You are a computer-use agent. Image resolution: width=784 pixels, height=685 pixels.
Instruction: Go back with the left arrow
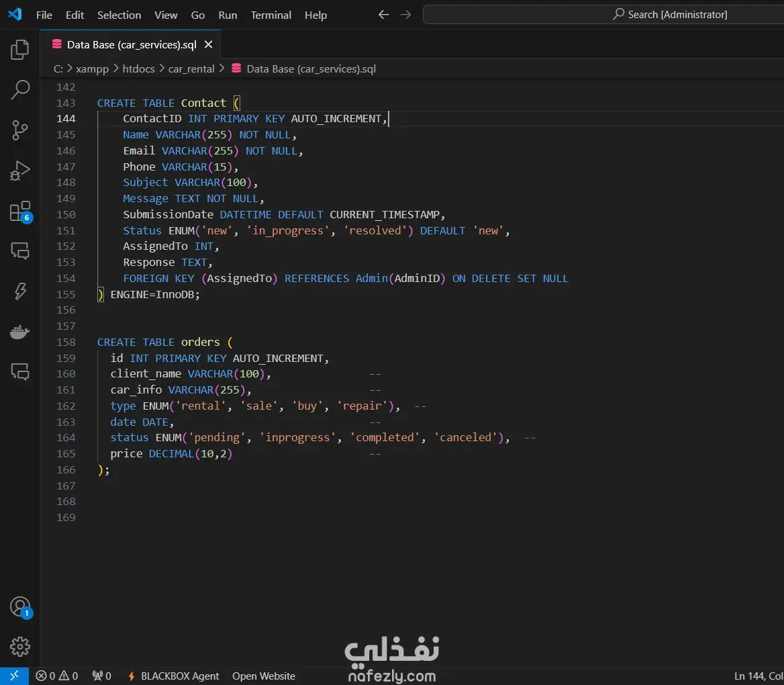click(383, 15)
